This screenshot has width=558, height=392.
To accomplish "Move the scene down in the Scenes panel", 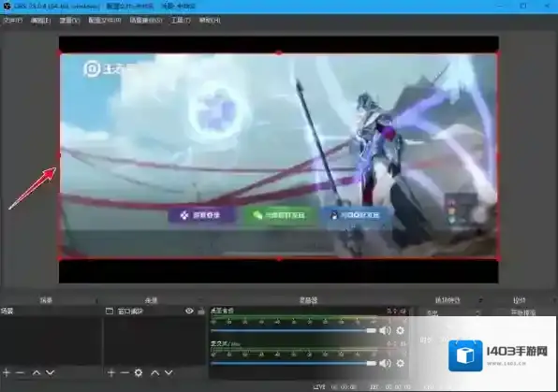I will point(50,372).
